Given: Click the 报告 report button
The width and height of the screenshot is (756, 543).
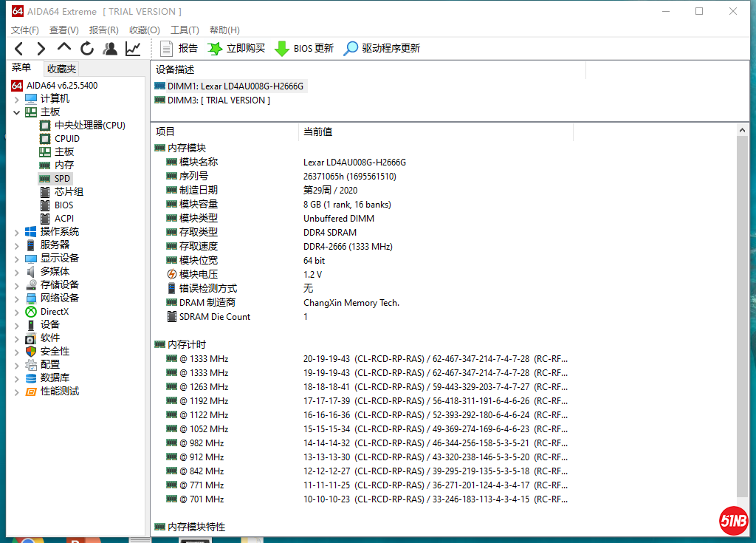Looking at the screenshot, I should [179, 49].
